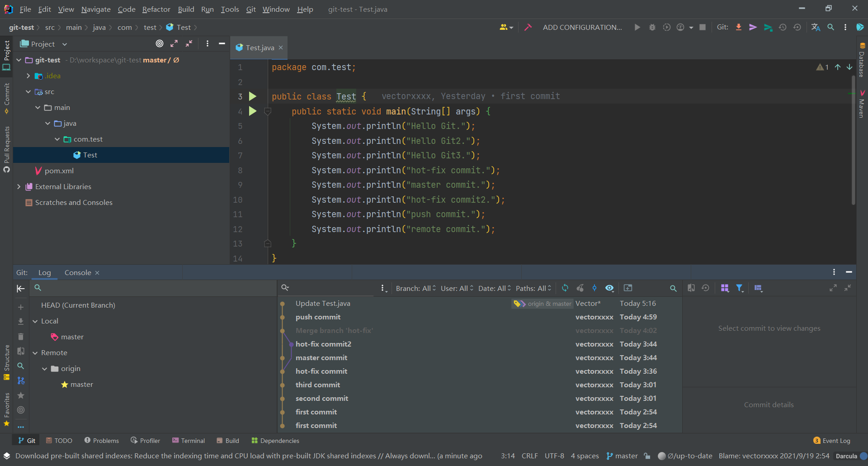Open the Terminal tool window button
The height and width of the screenshot is (466, 868).
[x=189, y=440]
